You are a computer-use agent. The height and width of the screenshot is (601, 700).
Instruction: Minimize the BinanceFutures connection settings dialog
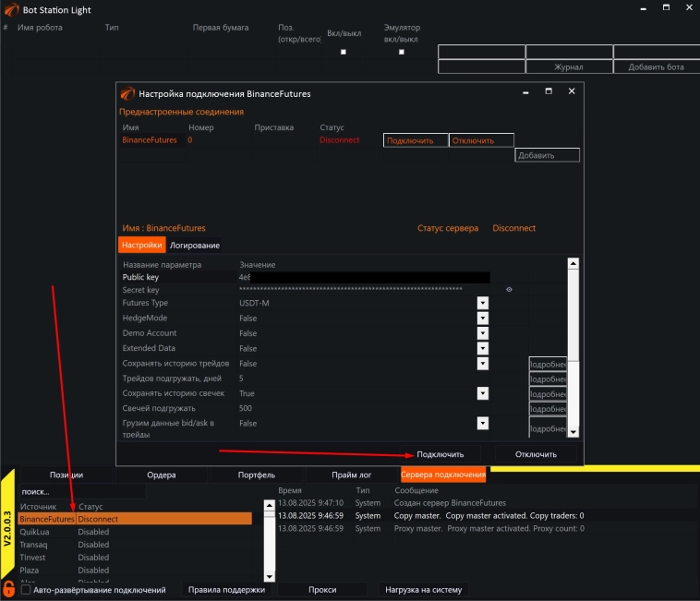tap(525, 91)
